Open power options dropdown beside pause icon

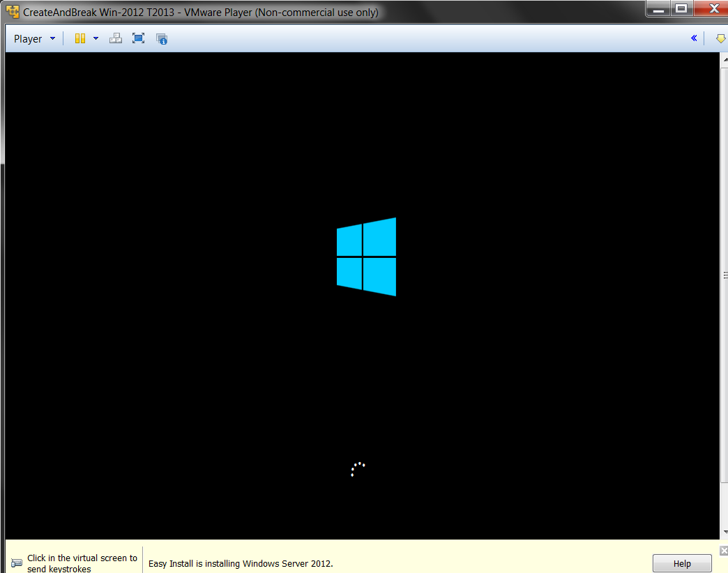(96, 39)
